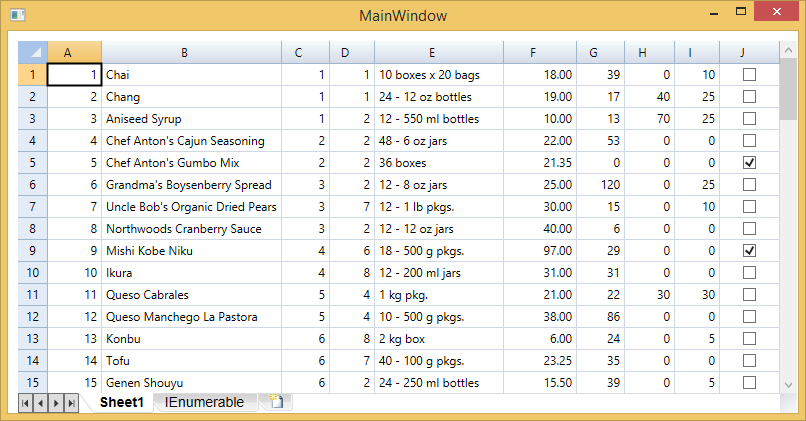Go to first sheet navigation arrow
The width and height of the screenshot is (806, 421).
tap(25, 403)
